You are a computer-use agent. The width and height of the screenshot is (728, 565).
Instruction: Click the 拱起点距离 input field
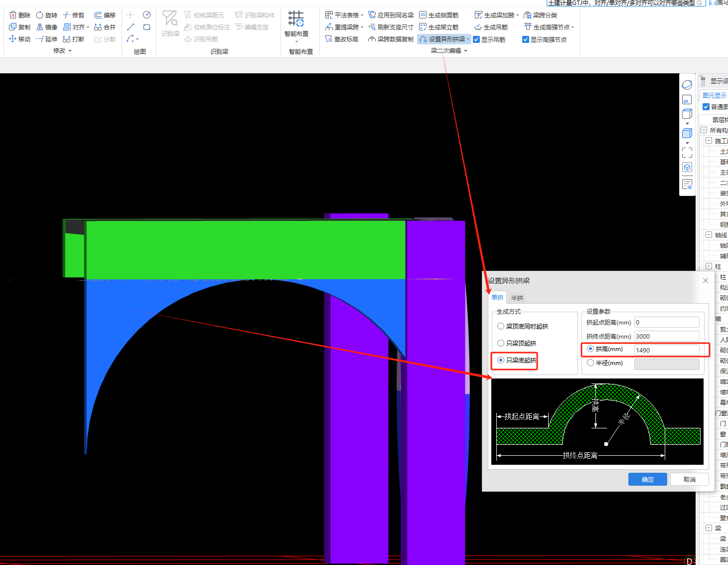[x=667, y=323]
